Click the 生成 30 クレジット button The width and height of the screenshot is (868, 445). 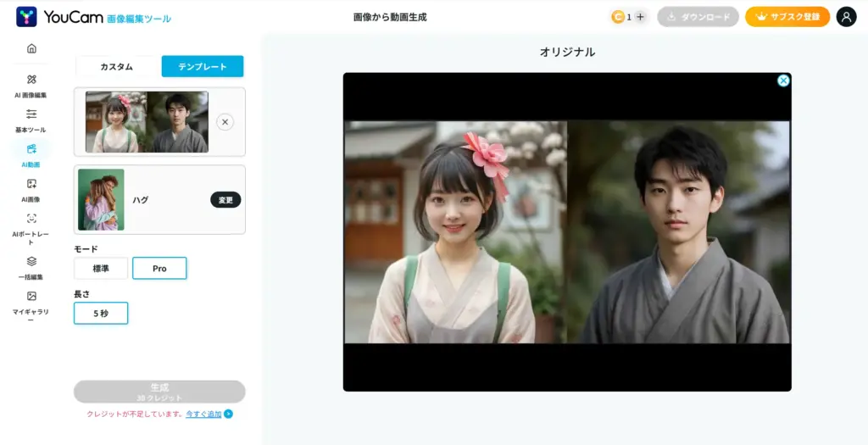(x=159, y=392)
